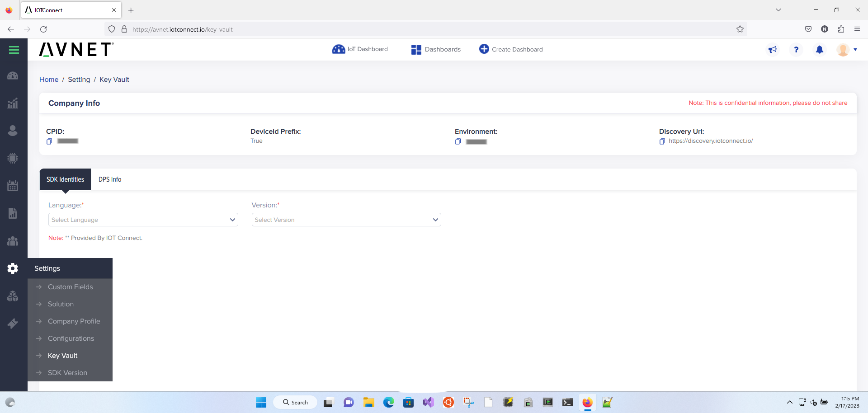Open the user sidebar icon
Viewport: 868px width, 413px height.
13,131
